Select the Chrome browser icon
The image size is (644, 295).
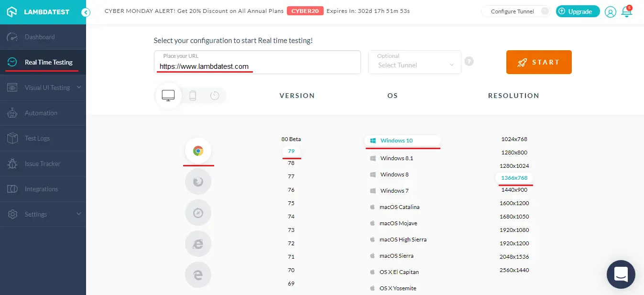click(x=198, y=151)
